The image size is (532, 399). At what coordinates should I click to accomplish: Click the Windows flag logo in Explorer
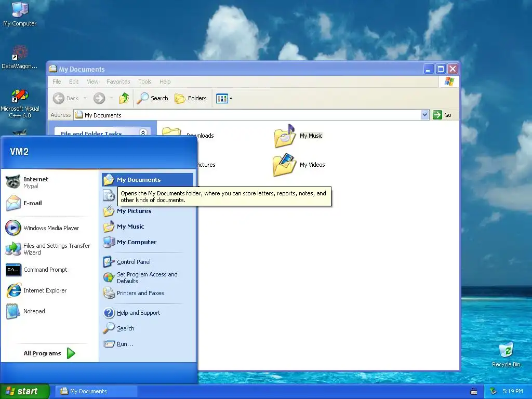pyautogui.click(x=449, y=82)
